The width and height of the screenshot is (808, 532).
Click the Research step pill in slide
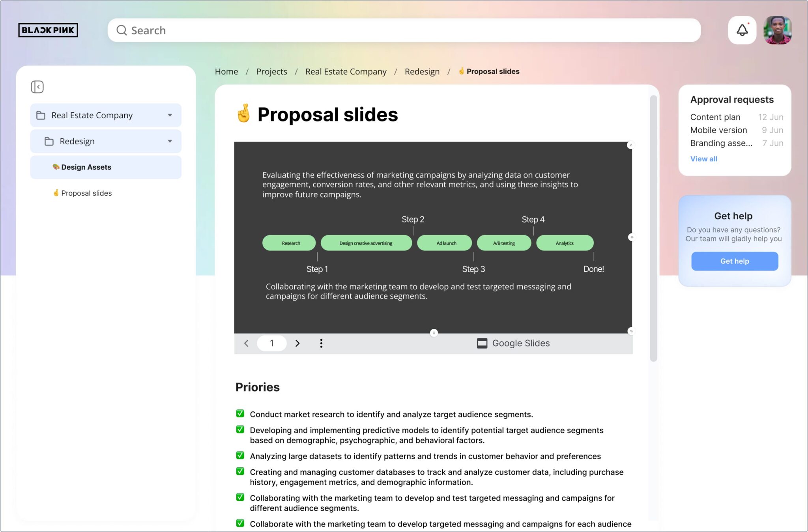tap(289, 243)
